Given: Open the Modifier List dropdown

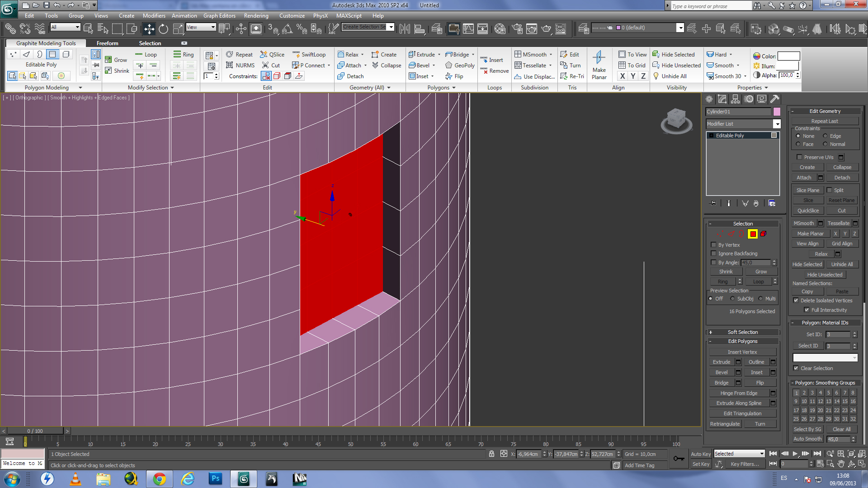Looking at the screenshot, I should (777, 124).
